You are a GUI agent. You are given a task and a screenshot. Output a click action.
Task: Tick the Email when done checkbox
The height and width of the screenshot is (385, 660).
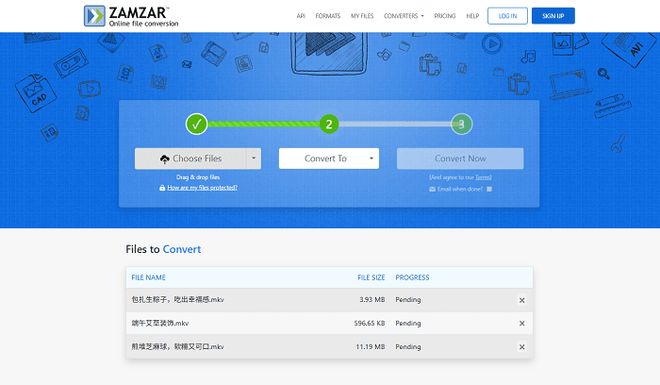[489, 189]
